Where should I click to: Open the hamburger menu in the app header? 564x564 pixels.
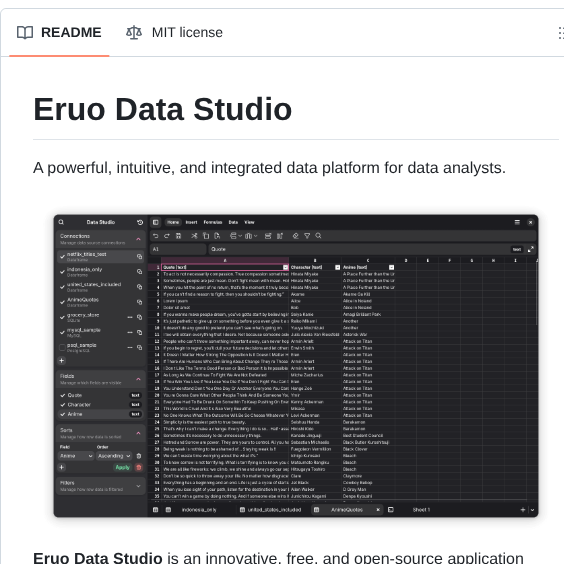(x=517, y=222)
